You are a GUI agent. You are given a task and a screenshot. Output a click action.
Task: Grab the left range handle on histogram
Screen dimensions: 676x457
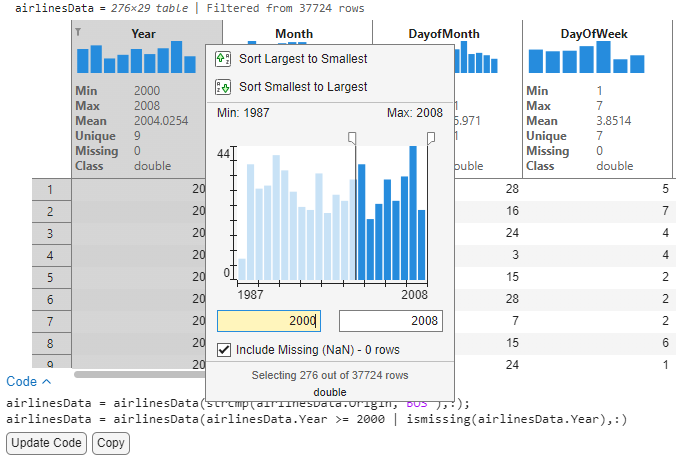(352, 137)
